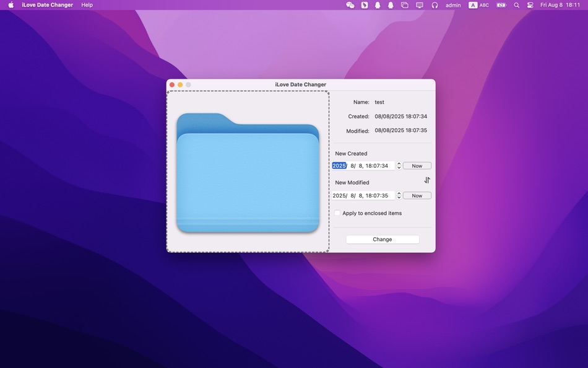Click the WeChat menu bar icon
Screen dimensions: 588x368
pos(350,5)
